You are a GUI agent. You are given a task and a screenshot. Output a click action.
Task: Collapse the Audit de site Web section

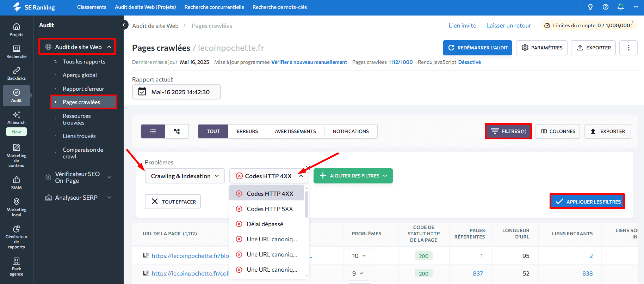coord(109,47)
